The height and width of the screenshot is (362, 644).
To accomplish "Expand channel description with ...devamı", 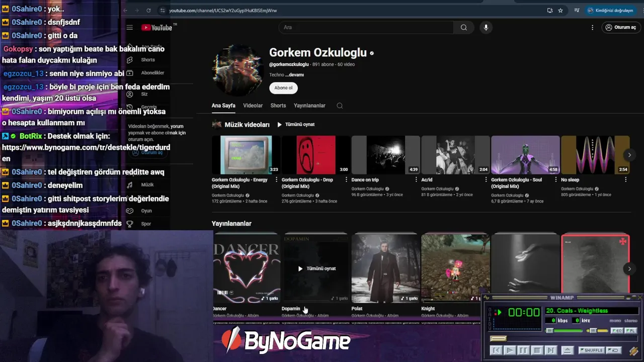I will coord(294,75).
